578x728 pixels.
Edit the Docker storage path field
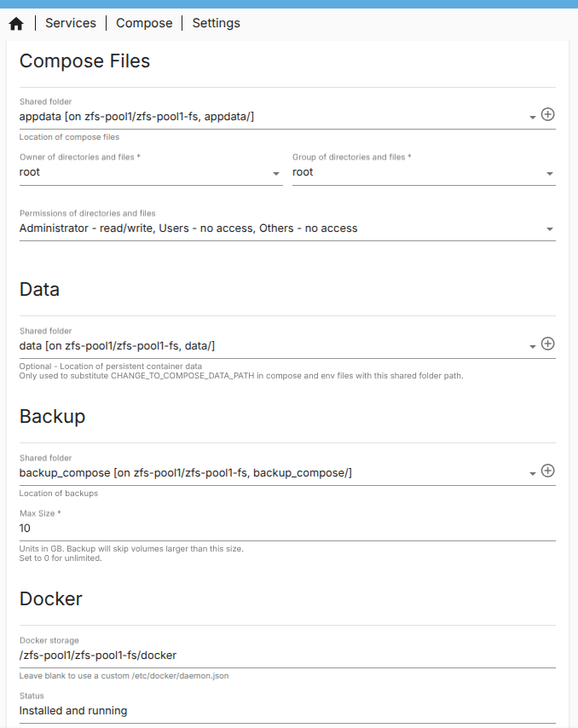[x=287, y=655]
